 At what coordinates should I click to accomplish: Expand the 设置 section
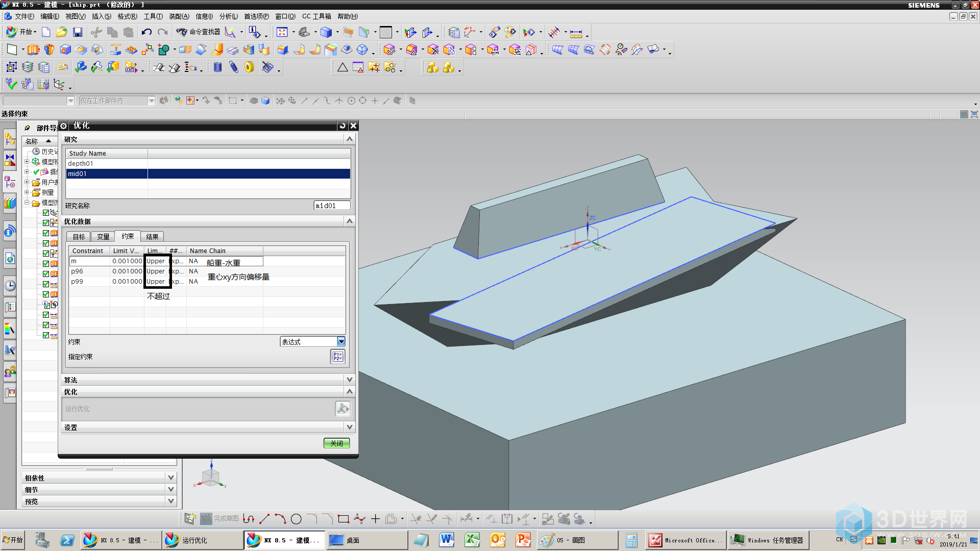(x=350, y=427)
